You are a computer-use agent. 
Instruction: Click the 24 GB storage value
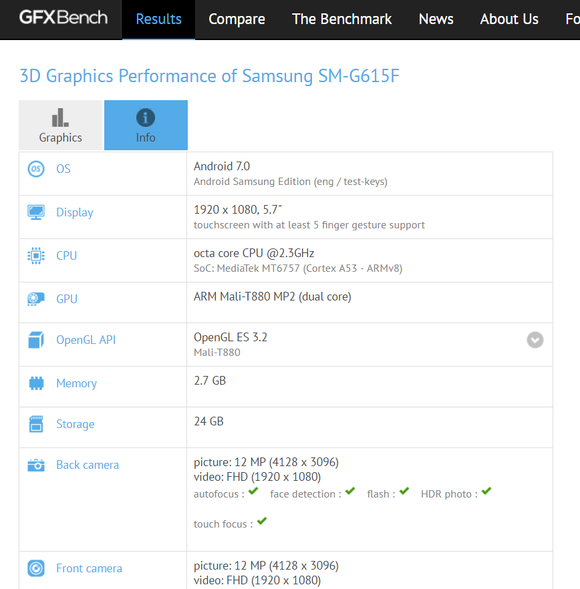[208, 421]
